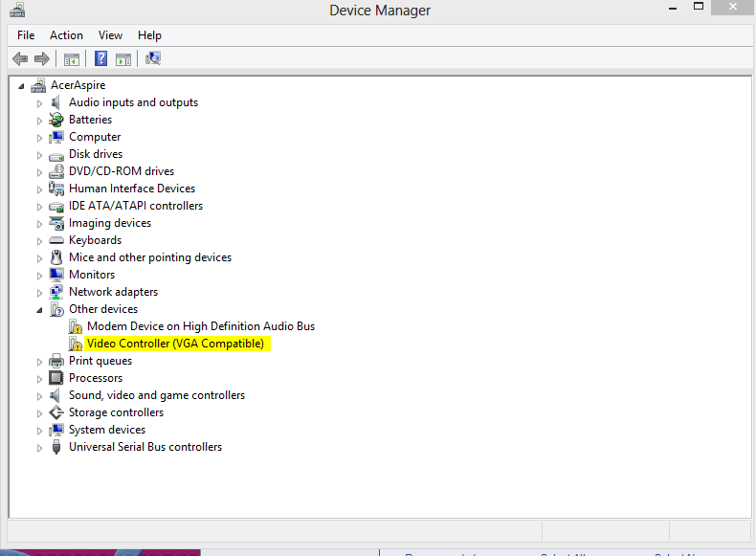Click the Imaging devices camera icon
The width and height of the screenshot is (756, 556).
(56, 223)
